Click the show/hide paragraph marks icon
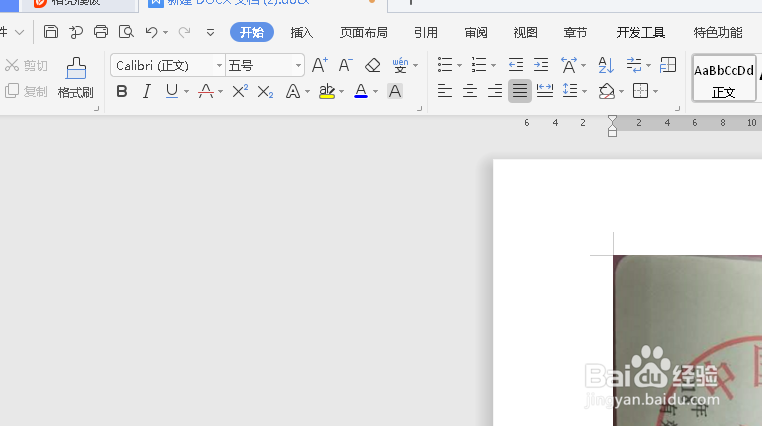Viewport: 762px width, 426px height. (x=634, y=65)
